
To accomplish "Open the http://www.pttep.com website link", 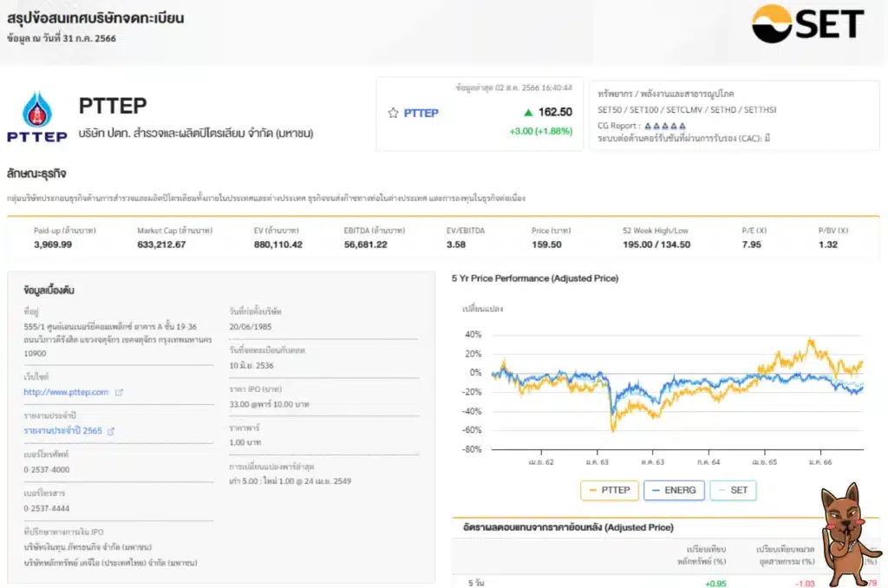I will tap(66, 392).
